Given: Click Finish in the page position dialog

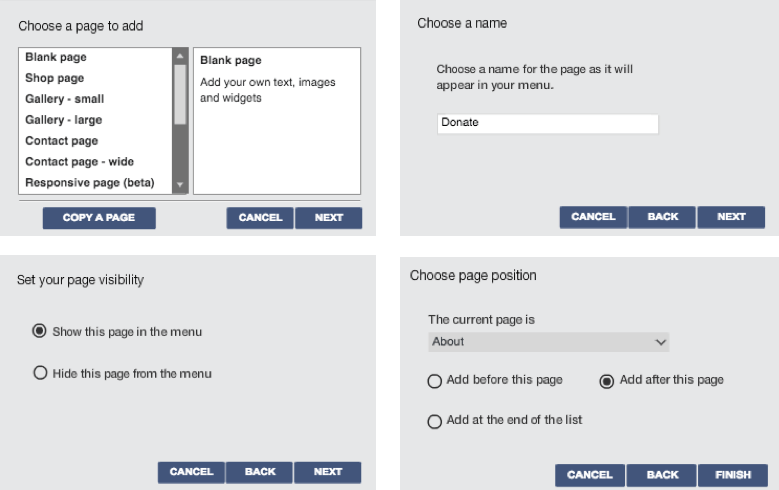Looking at the screenshot, I should pos(733,475).
